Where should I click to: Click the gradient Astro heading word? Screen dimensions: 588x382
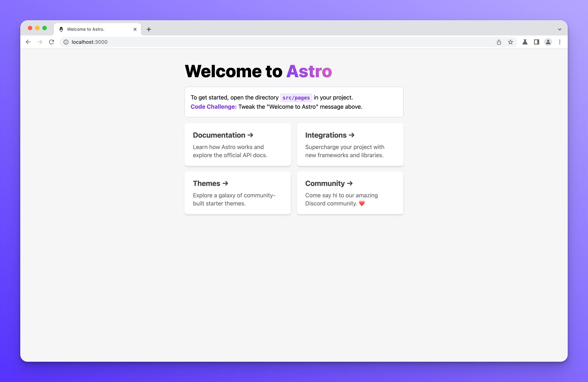click(x=309, y=71)
